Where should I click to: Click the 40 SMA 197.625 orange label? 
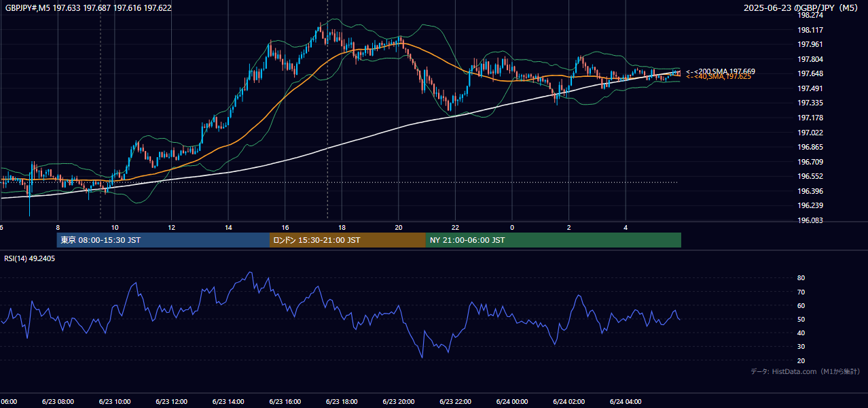click(718, 77)
